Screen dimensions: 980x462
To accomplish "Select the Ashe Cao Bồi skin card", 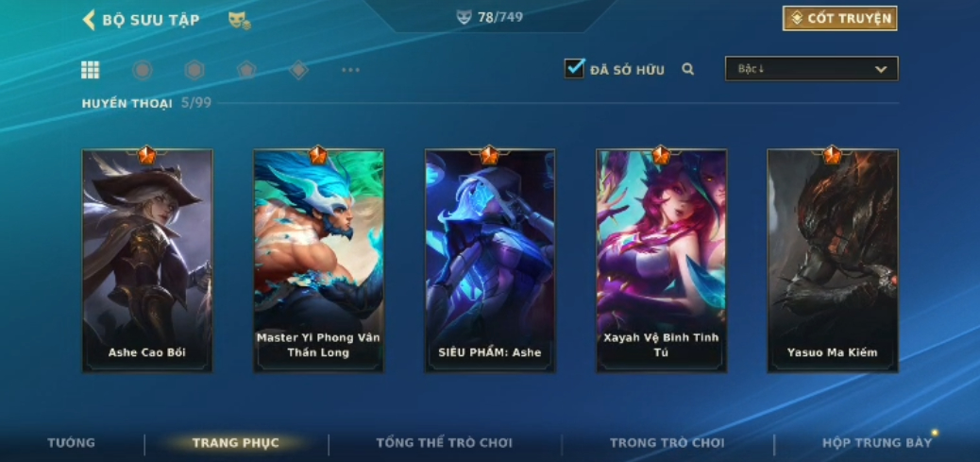I will (147, 260).
